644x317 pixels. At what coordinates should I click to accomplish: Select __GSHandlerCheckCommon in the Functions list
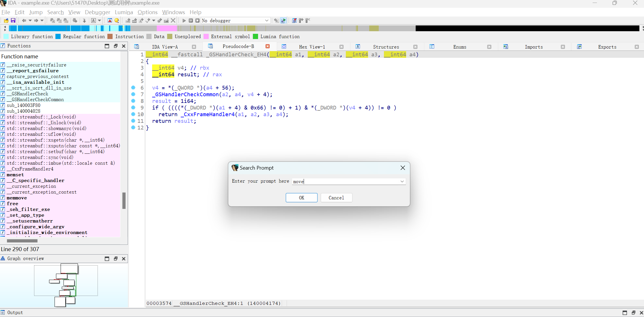(35, 100)
